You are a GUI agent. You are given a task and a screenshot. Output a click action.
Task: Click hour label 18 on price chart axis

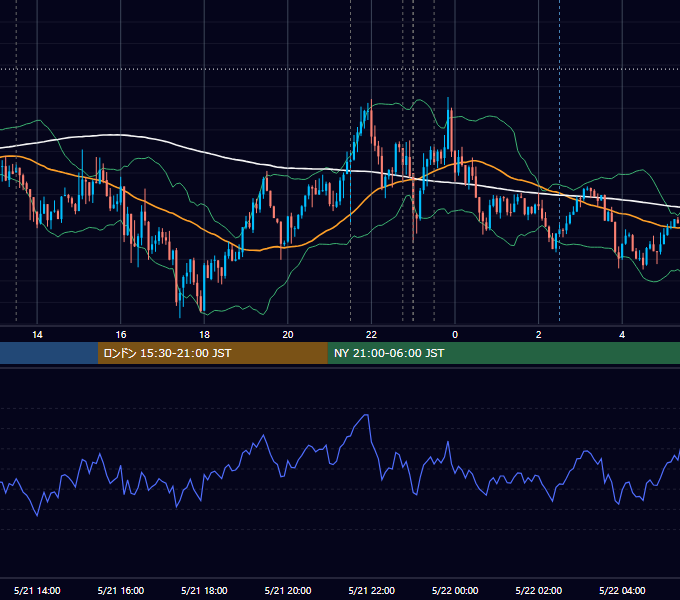(x=204, y=335)
